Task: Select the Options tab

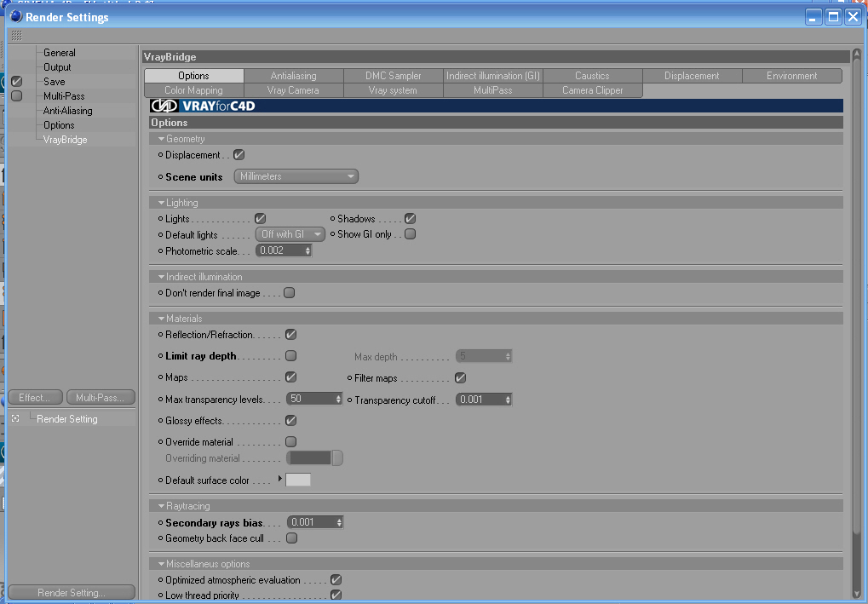Action: [193, 76]
